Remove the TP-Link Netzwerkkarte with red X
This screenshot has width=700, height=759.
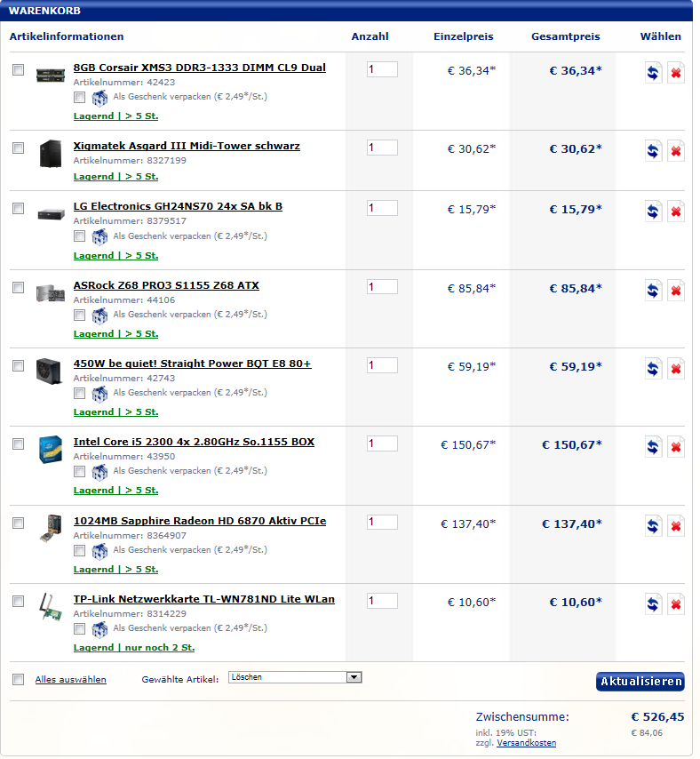(676, 604)
